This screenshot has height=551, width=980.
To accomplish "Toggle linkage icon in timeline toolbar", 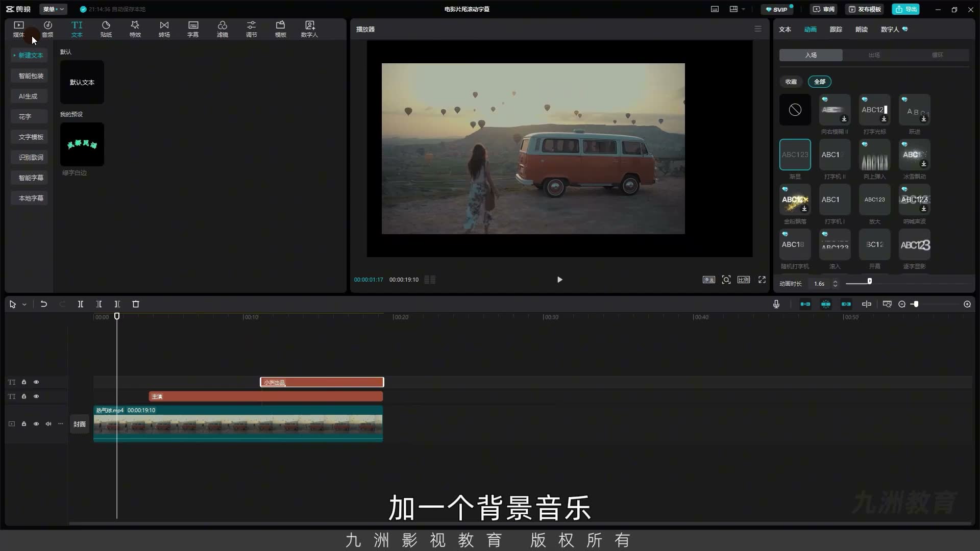I will click(846, 304).
